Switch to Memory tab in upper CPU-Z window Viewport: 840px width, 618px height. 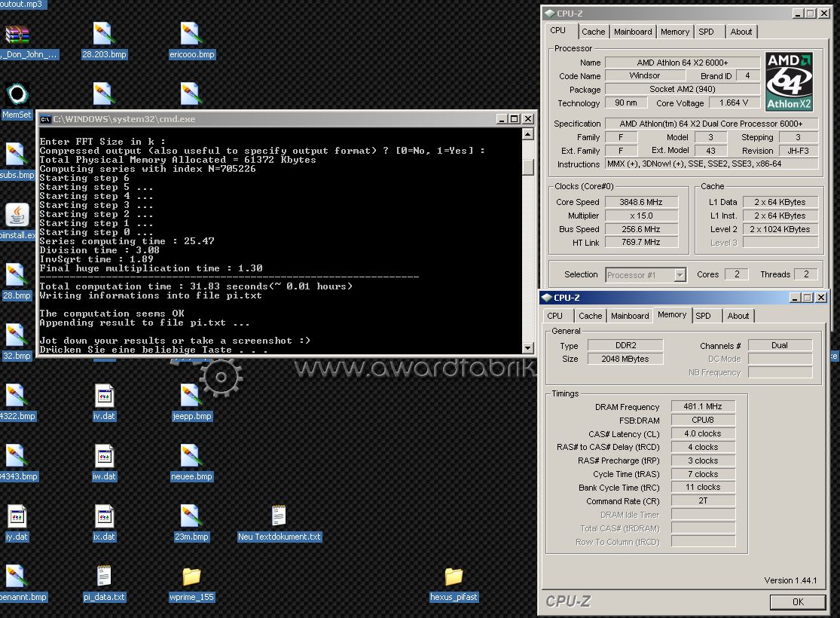coord(674,32)
